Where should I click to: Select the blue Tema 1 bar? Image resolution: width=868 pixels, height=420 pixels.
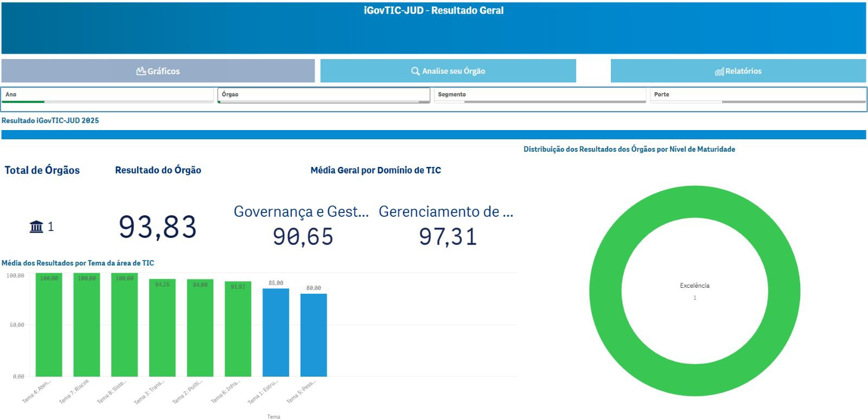pos(276,332)
